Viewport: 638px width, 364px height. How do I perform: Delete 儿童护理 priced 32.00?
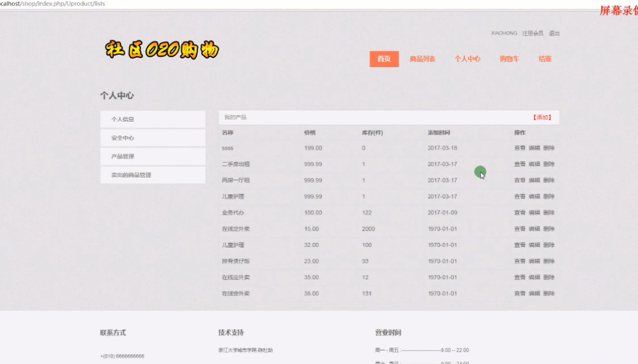pos(549,245)
